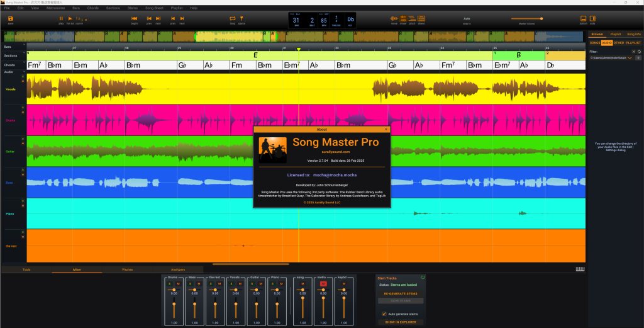Switch to the Pitches tab
The height and width of the screenshot is (328, 644).
tap(128, 269)
